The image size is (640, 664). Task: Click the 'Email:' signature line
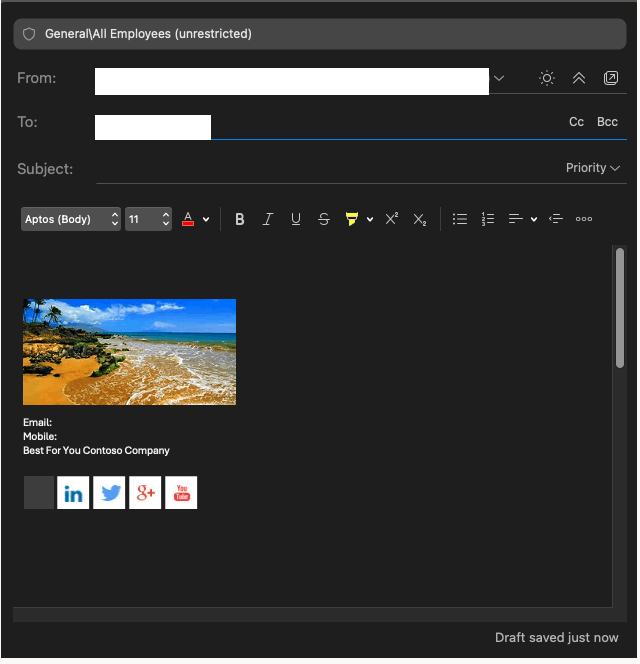pos(38,423)
